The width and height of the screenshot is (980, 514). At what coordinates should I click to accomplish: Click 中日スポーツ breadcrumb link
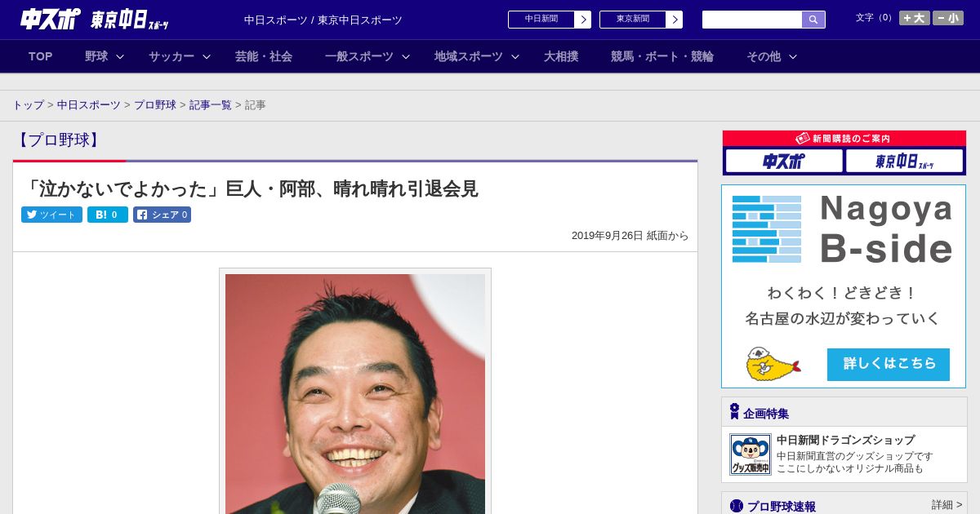tap(89, 105)
